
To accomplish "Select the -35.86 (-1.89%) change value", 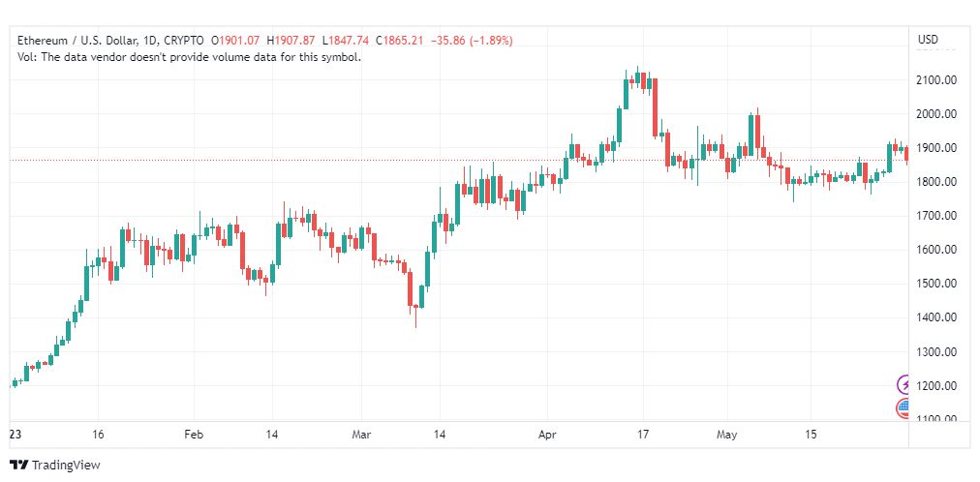I will (472, 41).
